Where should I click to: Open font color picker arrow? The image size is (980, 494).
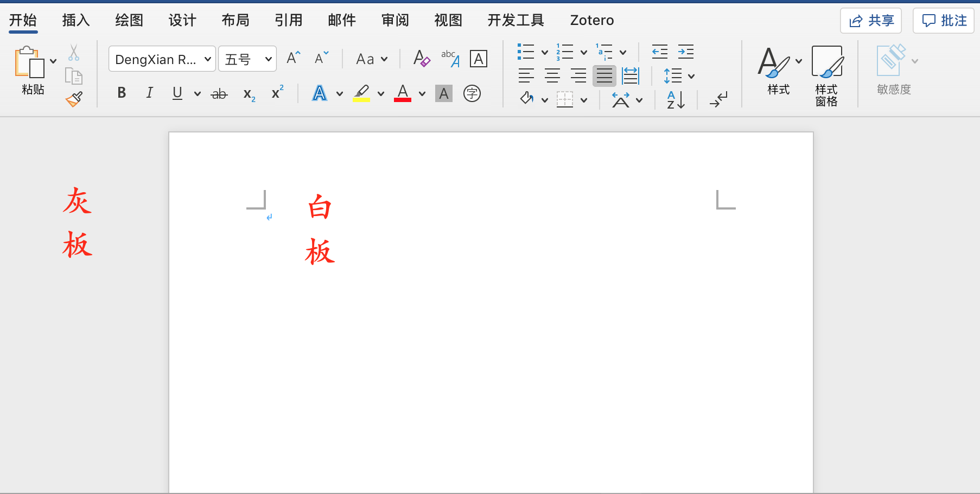click(x=422, y=93)
